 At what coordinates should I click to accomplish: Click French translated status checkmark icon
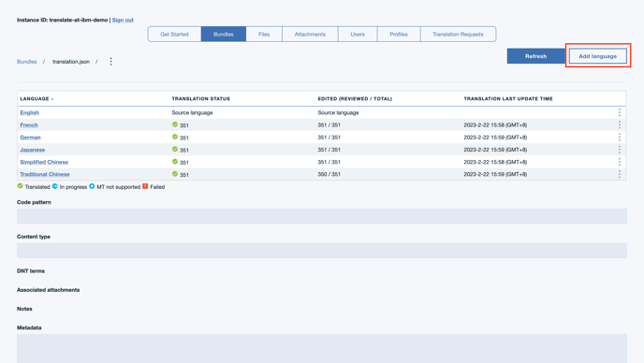175,124
